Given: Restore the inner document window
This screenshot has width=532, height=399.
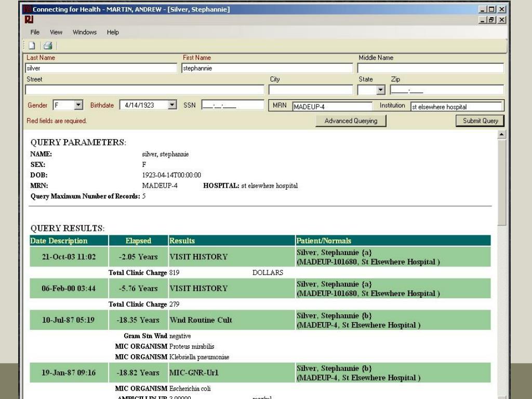Looking at the screenshot, I should pos(491,20).
